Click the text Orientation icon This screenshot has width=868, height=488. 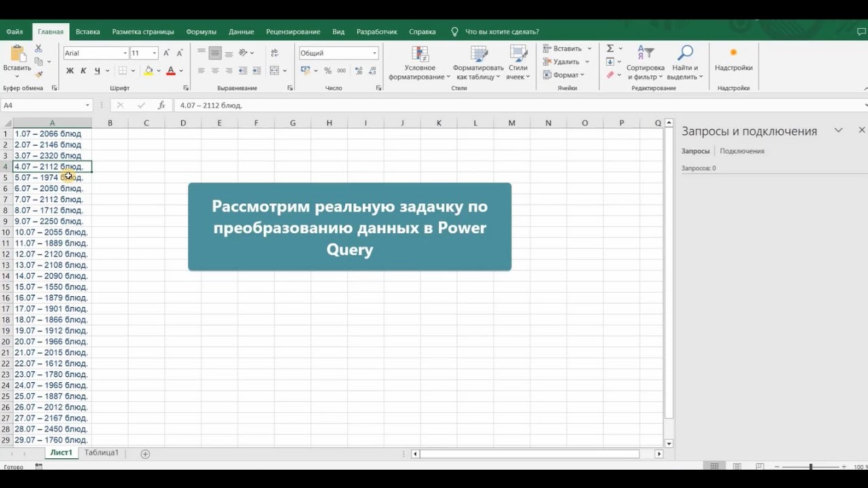click(x=243, y=53)
